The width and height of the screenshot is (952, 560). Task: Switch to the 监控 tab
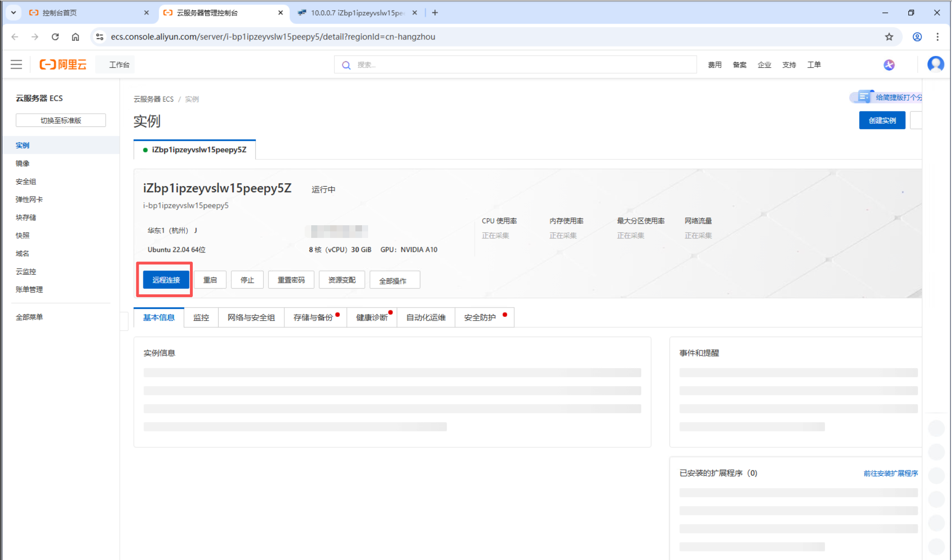[x=201, y=317]
